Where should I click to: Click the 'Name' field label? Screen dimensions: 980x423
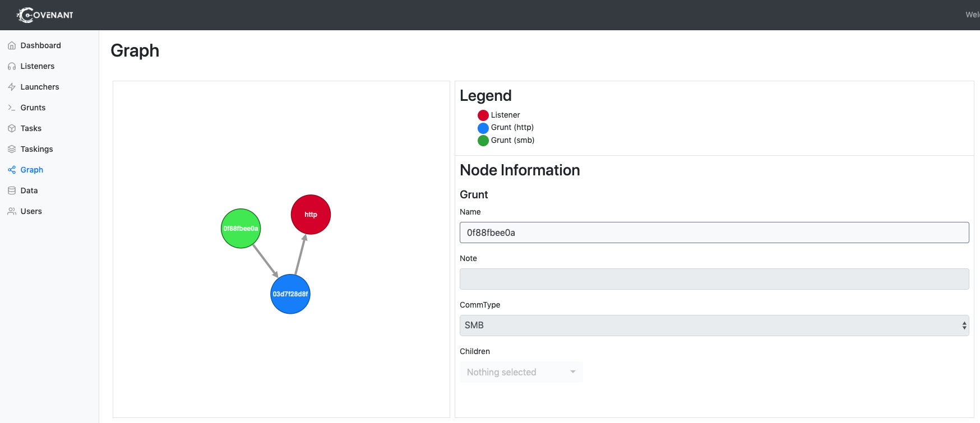[x=470, y=212]
